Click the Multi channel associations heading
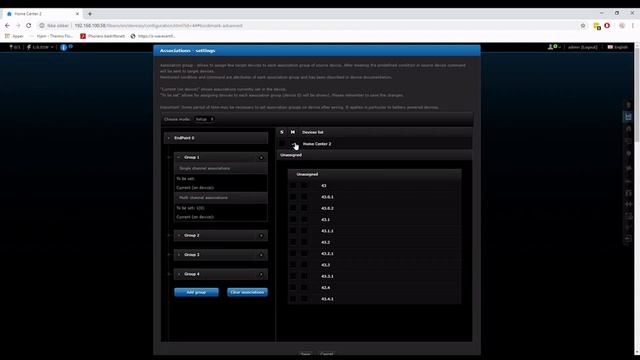This screenshot has width=640, height=360. click(x=203, y=198)
